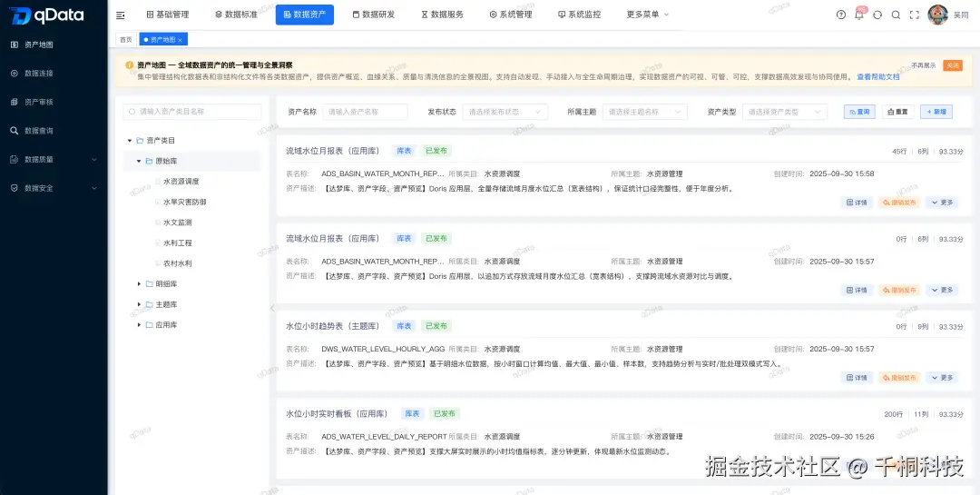Collapse the 资产类目 tree root arrow
Screen dimensions: 980x495
[x=130, y=141]
